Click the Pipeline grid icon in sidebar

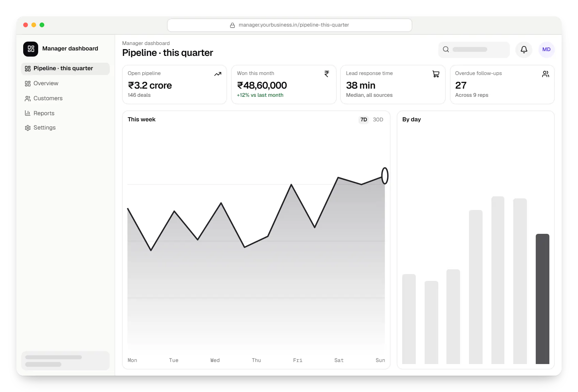coord(28,69)
